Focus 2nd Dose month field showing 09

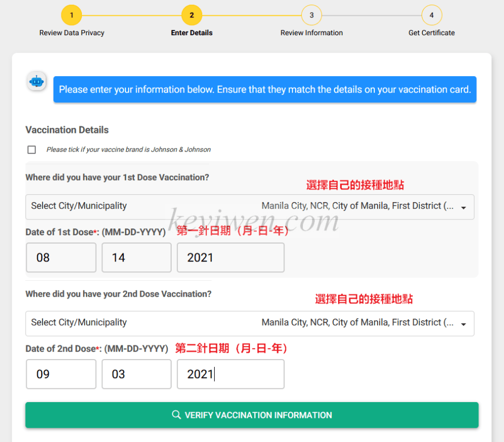tap(61, 374)
